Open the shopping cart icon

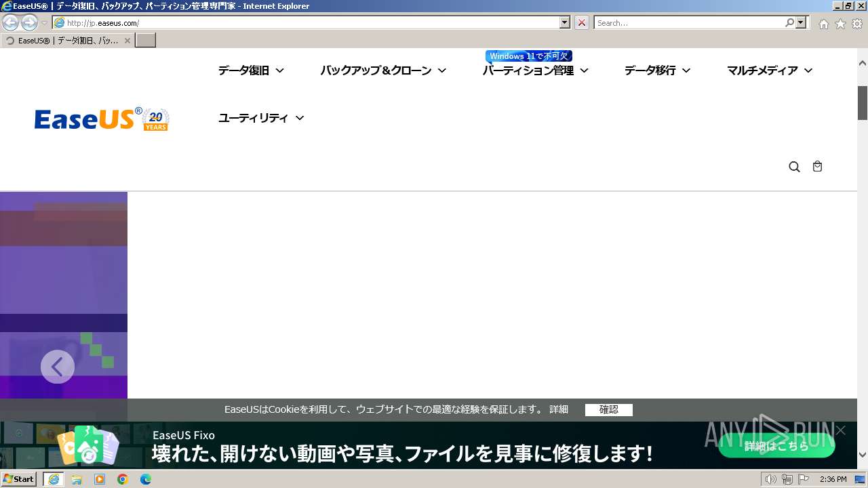[x=817, y=166]
